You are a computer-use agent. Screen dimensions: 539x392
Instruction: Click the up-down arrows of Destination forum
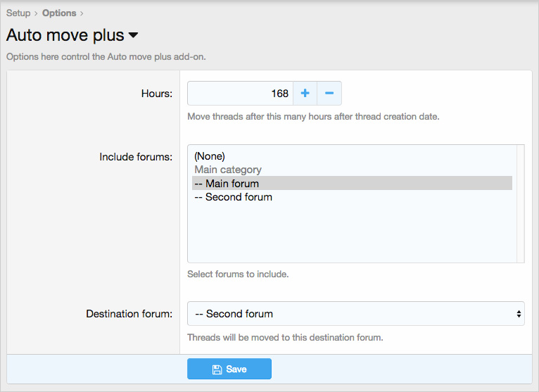coord(519,314)
